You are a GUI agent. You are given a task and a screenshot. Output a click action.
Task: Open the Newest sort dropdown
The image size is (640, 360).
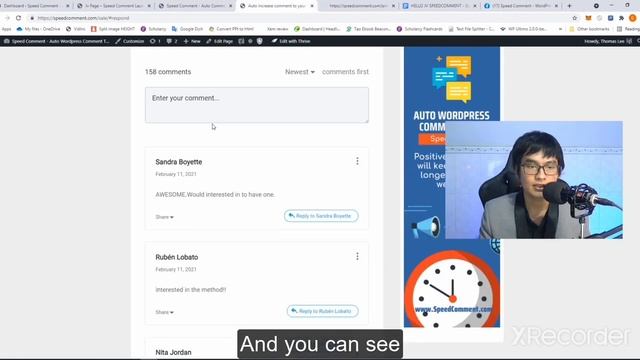point(300,72)
